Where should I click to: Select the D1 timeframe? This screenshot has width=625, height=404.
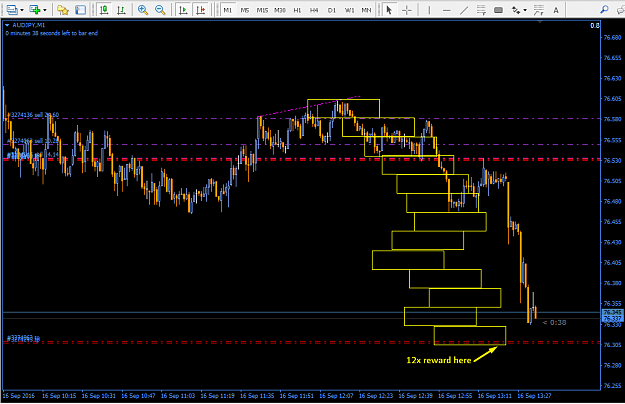point(332,10)
